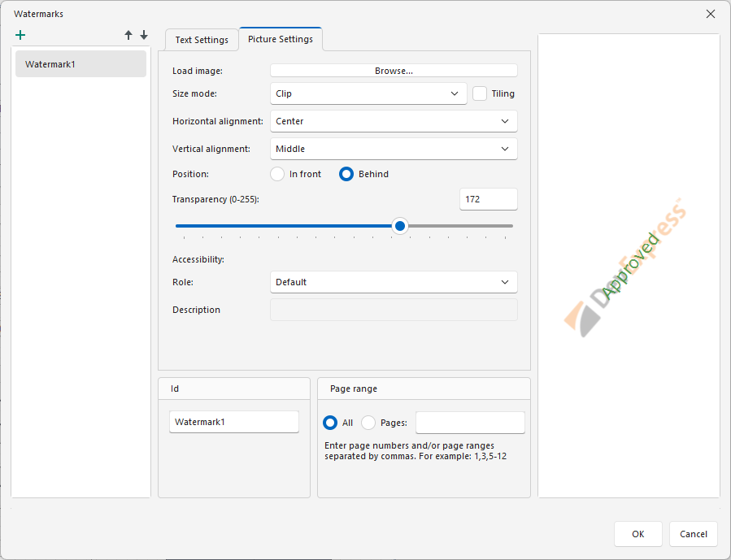Image resolution: width=731 pixels, height=560 pixels.
Task: Enable the Tiling checkbox
Action: 480,93
